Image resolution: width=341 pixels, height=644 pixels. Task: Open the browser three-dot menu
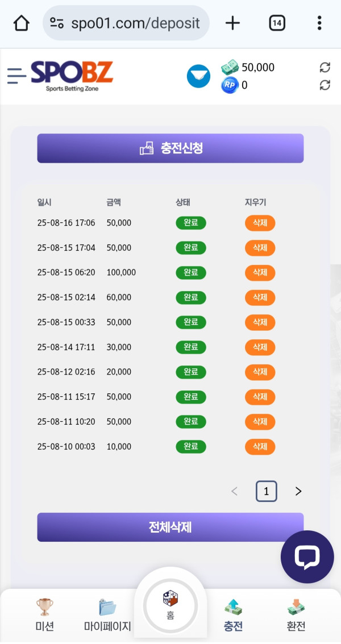[319, 23]
